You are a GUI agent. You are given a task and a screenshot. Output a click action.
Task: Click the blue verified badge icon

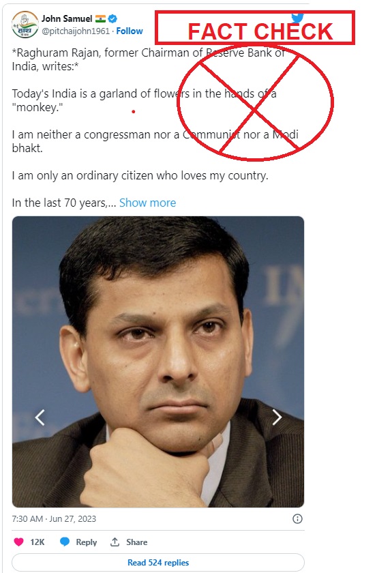(x=113, y=18)
